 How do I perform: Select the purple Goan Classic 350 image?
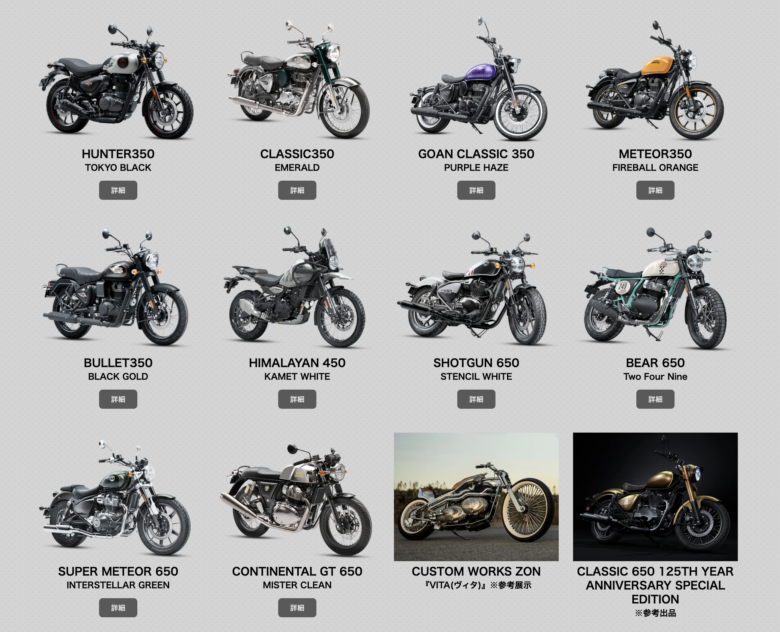pos(479,80)
